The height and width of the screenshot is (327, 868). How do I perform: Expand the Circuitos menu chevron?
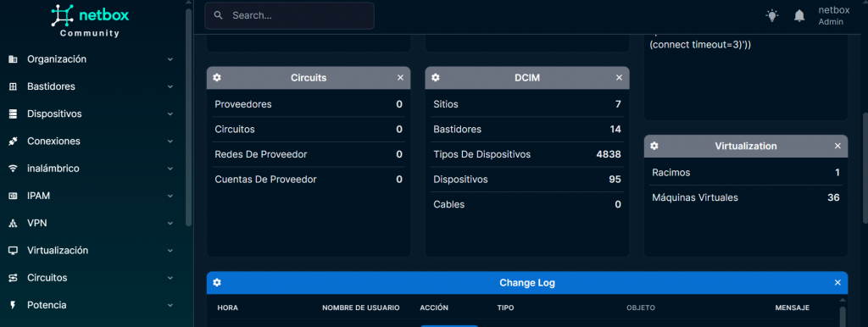(x=170, y=278)
